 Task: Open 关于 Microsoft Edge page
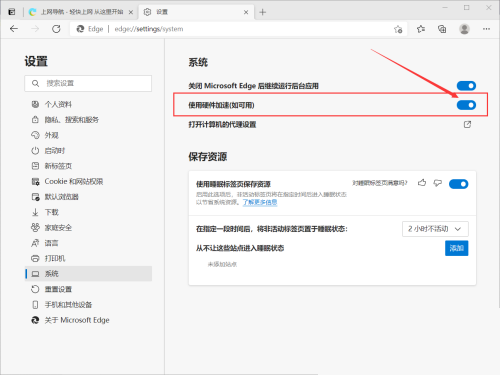pyautogui.click(x=88, y=320)
